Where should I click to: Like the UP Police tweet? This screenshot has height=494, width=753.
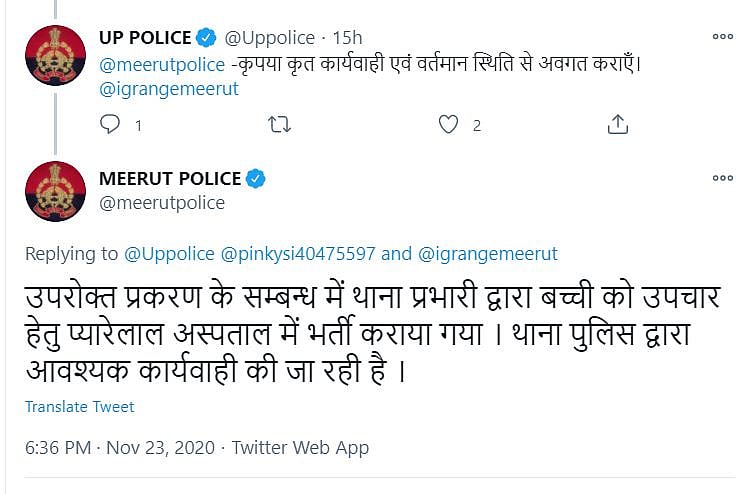tap(449, 125)
